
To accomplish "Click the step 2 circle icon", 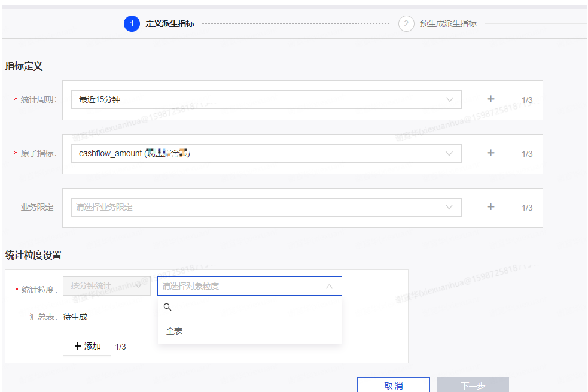I will pos(406,24).
